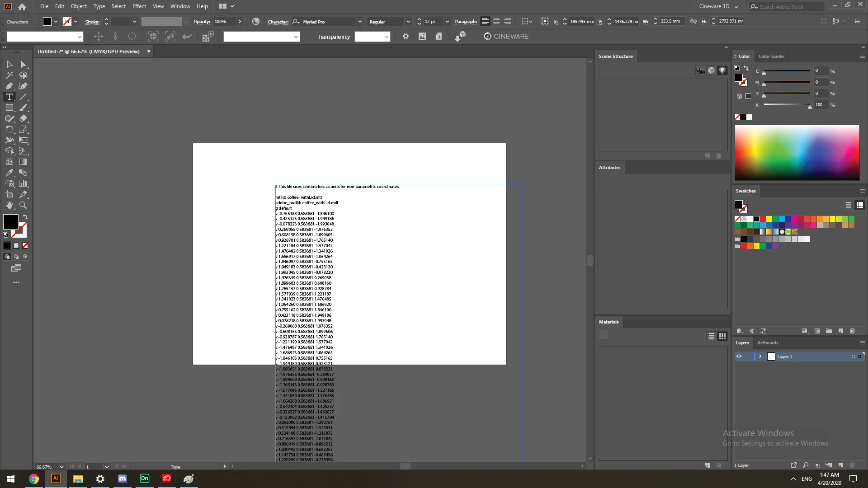This screenshot has height=488, width=868.
Task: Select the Zoom tool
Action: coord(23,205)
